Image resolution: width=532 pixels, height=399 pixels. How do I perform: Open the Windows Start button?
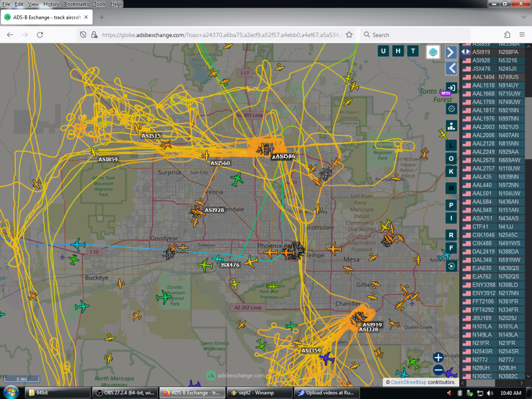point(11,393)
